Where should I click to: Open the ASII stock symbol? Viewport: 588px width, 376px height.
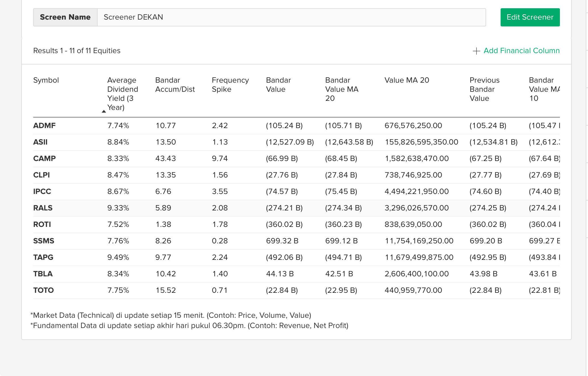click(40, 142)
